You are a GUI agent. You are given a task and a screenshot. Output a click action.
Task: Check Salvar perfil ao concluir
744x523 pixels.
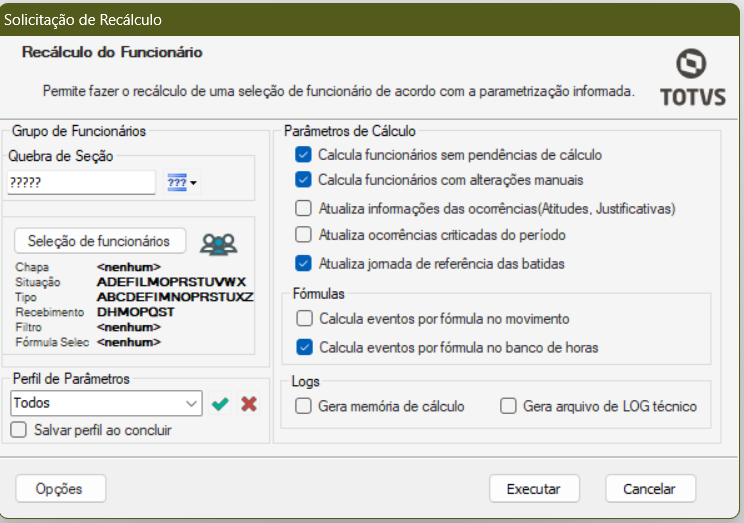(x=19, y=430)
